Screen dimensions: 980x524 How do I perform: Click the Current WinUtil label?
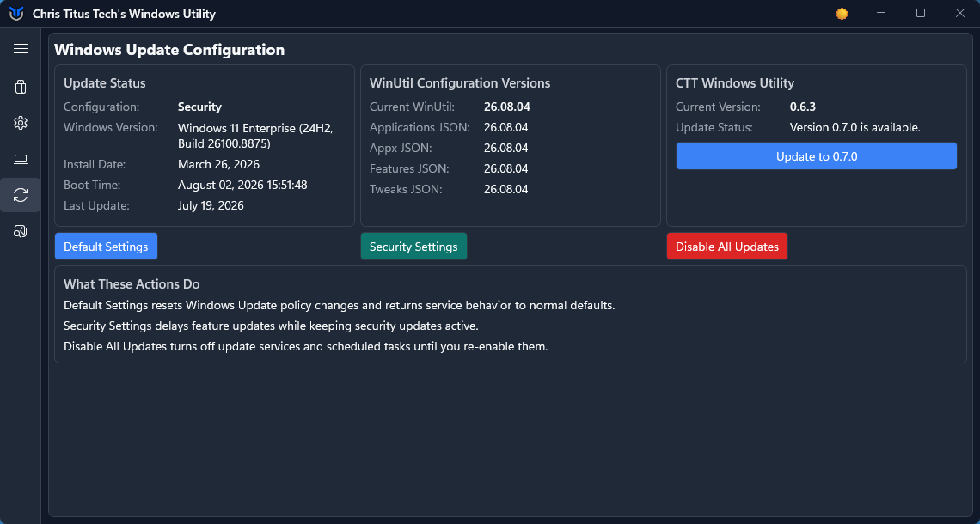click(x=412, y=107)
